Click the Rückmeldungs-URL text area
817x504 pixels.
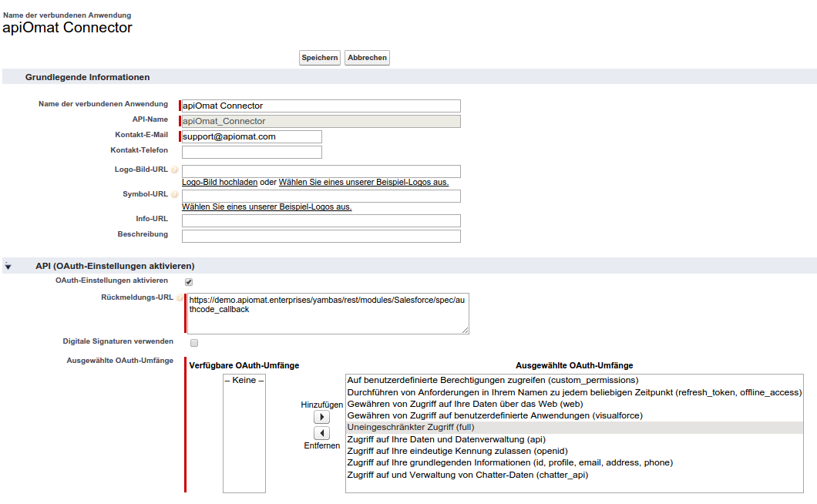328,313
